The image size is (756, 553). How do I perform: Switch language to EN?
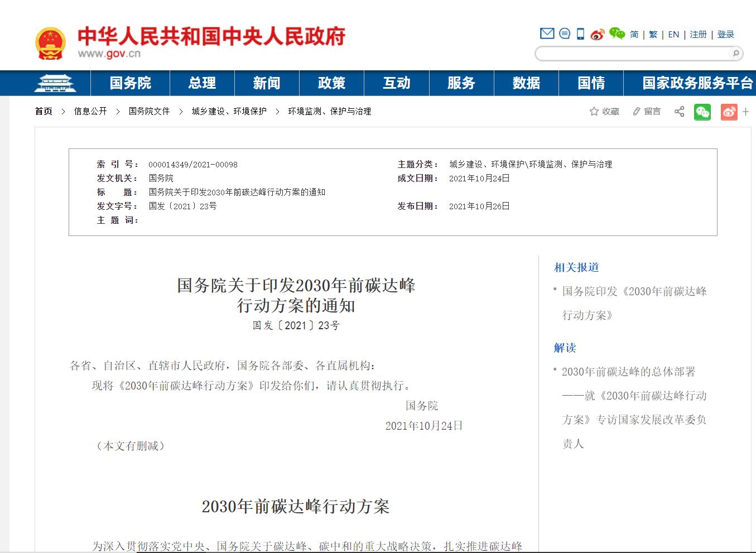point(673,35)
